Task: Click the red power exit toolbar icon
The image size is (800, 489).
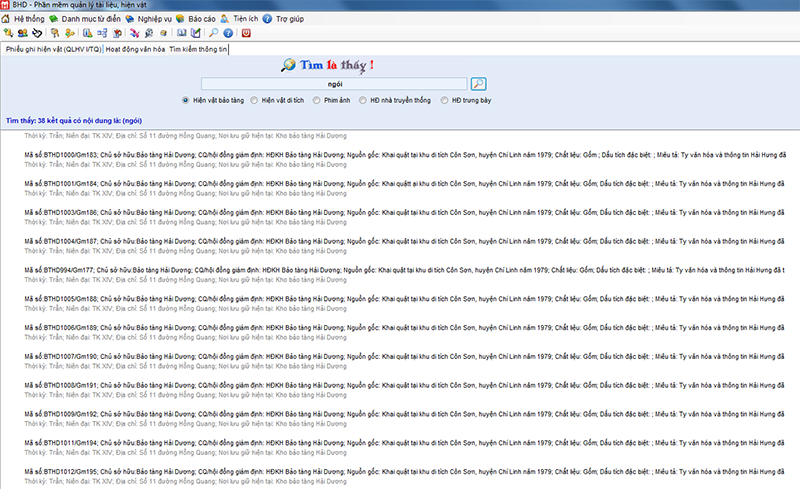Action: pyautogui.click(x=246, y=33)
